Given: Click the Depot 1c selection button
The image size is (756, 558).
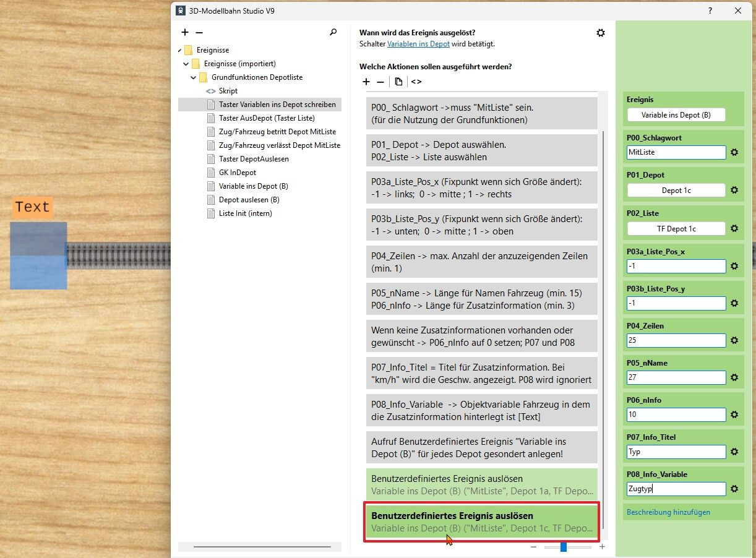Looking at the screenshot, I should click(676, 191).
